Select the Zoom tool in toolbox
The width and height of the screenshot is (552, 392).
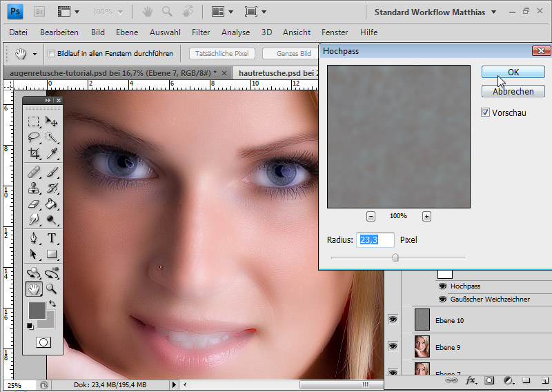pos(51,288)
